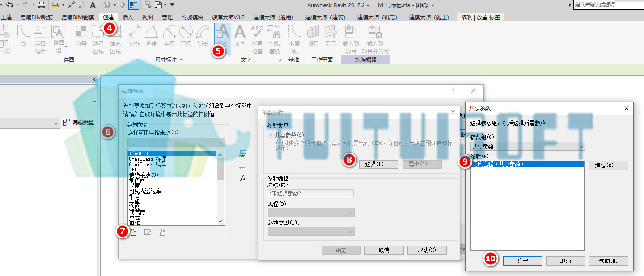Open the 附加模块 ribbon tab
Image resolution: width=644 pixels, height=276 pixels.
tap(192, 17)
